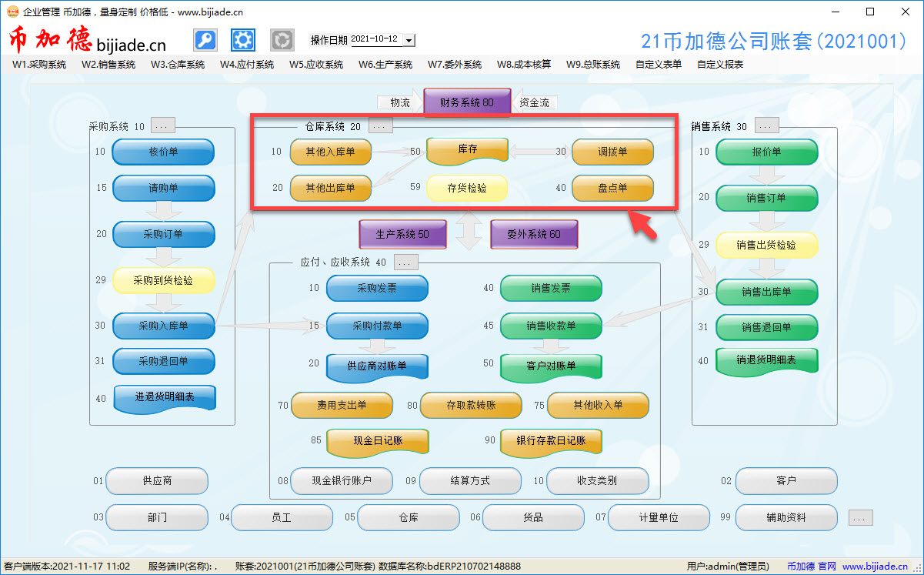
Task: Open the 采购退回单 form
Action: coord(163,361)
